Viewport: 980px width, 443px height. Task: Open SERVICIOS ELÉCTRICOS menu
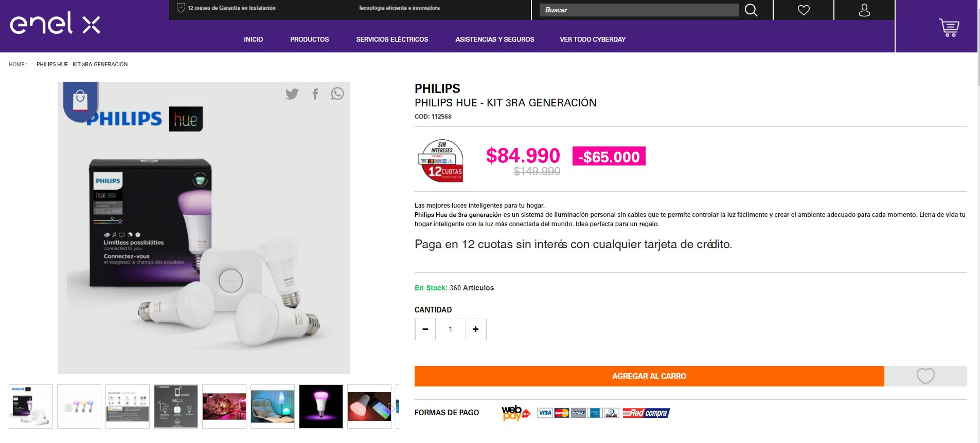point(392,40)
